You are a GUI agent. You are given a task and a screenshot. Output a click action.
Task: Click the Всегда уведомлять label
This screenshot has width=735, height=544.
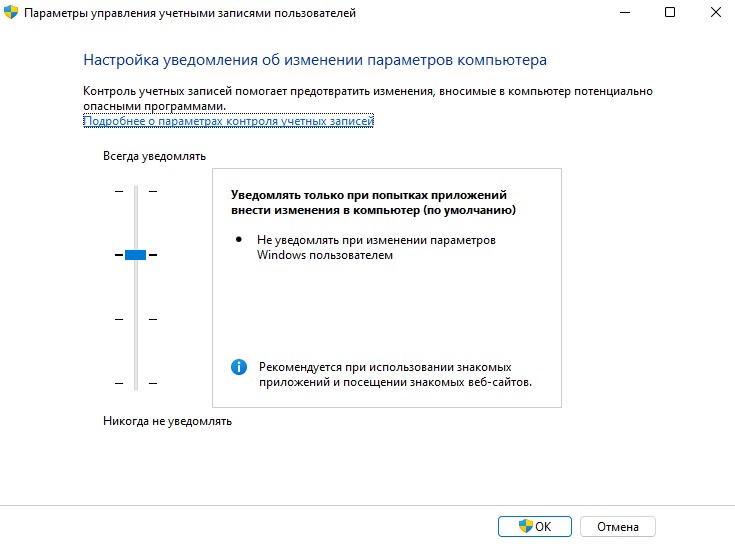pyautogui.click(x=154, y=156)
